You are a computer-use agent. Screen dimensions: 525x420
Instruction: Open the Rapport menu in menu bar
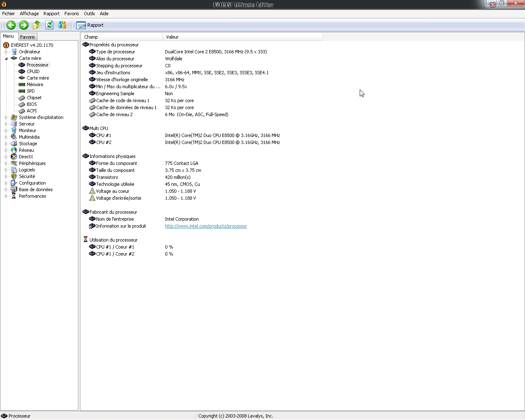51,14
